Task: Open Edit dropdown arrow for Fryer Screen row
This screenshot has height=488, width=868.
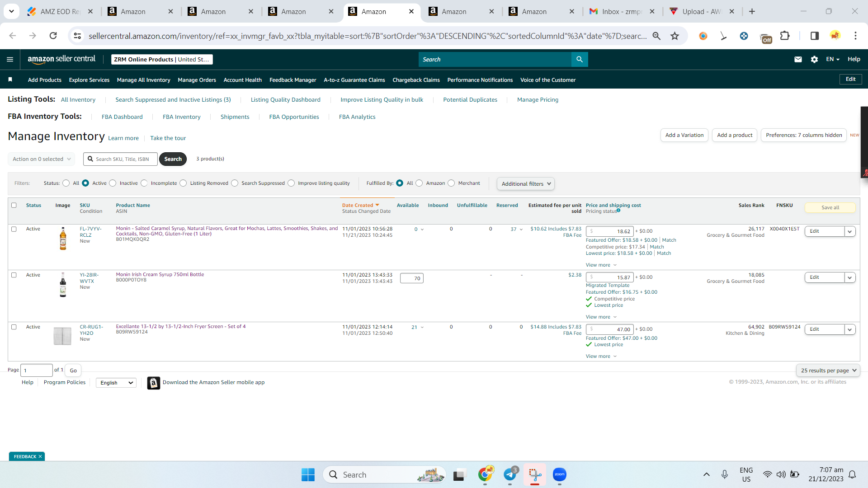Action: click(850, 329)
